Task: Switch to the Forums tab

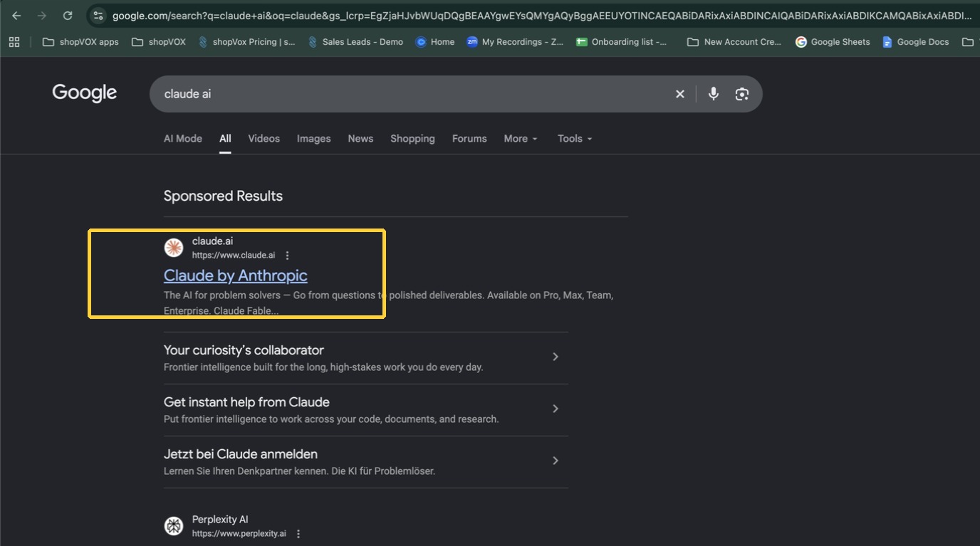Action: point(469,139)
